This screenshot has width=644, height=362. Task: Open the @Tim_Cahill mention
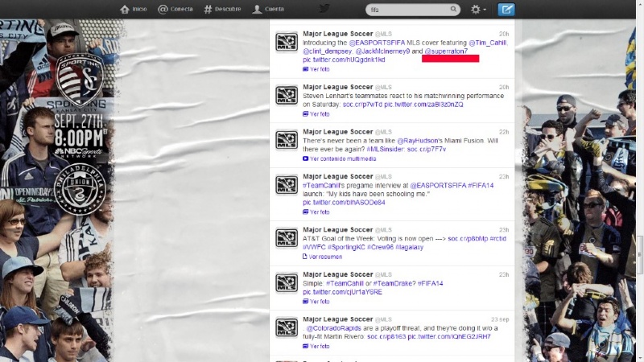489,43
